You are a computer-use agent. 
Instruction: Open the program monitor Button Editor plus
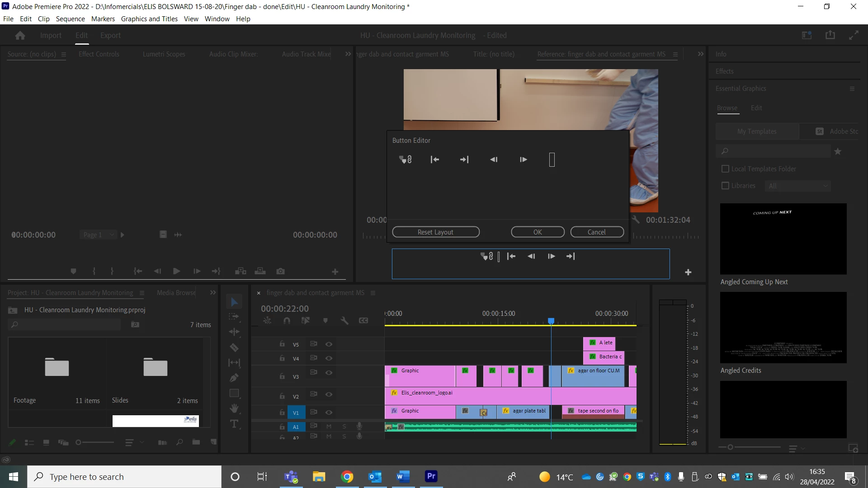(688, 272)
